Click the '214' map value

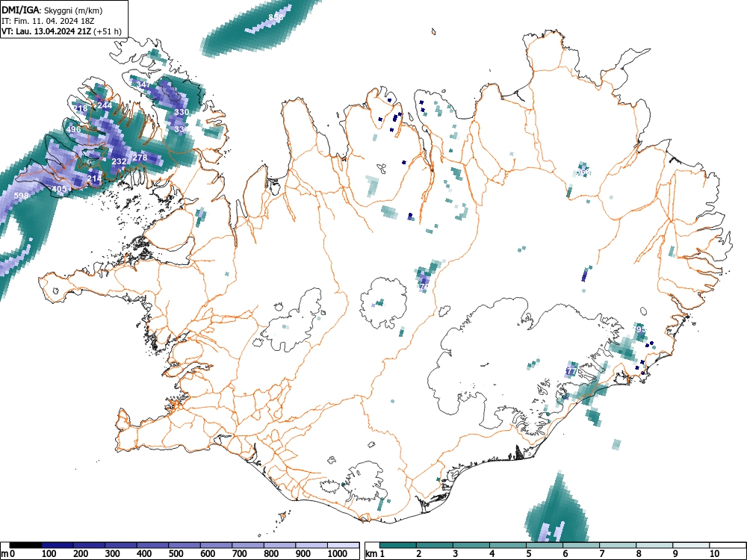pyautogui.click(x=94, y=178)
